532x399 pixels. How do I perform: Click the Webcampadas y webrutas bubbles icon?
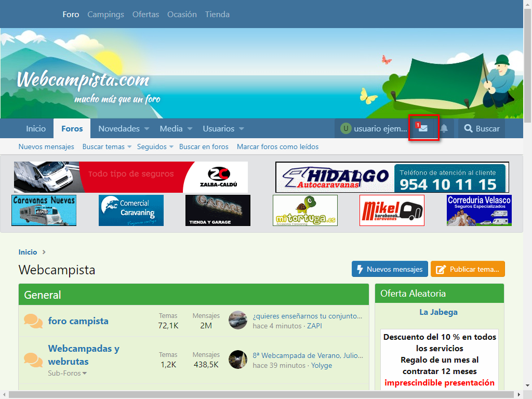[x=33, y=360]
